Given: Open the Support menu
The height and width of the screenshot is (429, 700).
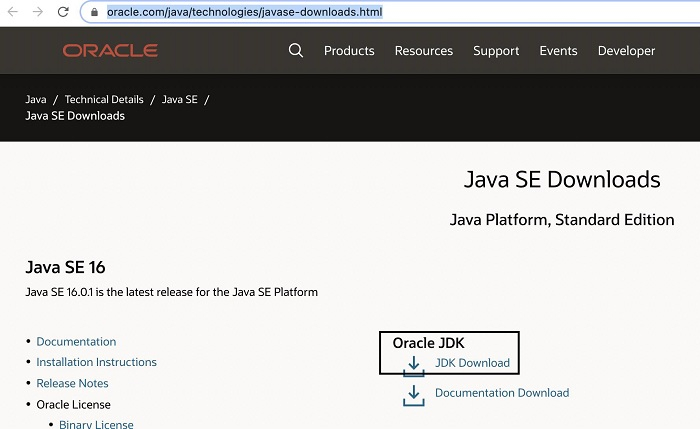Looking at the screenshot, I should click(x=496, y=51).
